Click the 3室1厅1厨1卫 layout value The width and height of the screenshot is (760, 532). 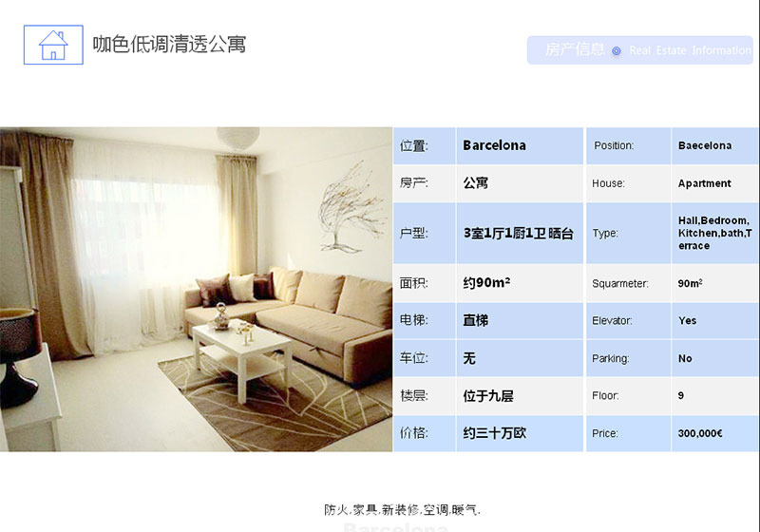tap(518, 233)
